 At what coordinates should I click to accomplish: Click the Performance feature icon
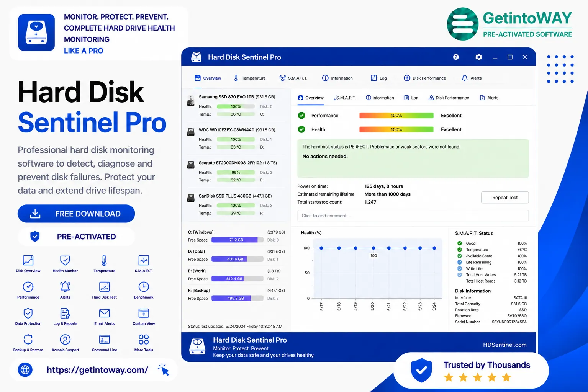point(28,287)
